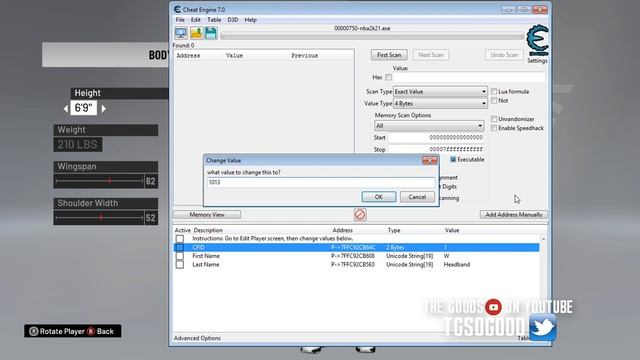Click Add Address Manually button
Screen dimensions: 640x360
click(x=513, y=214)
